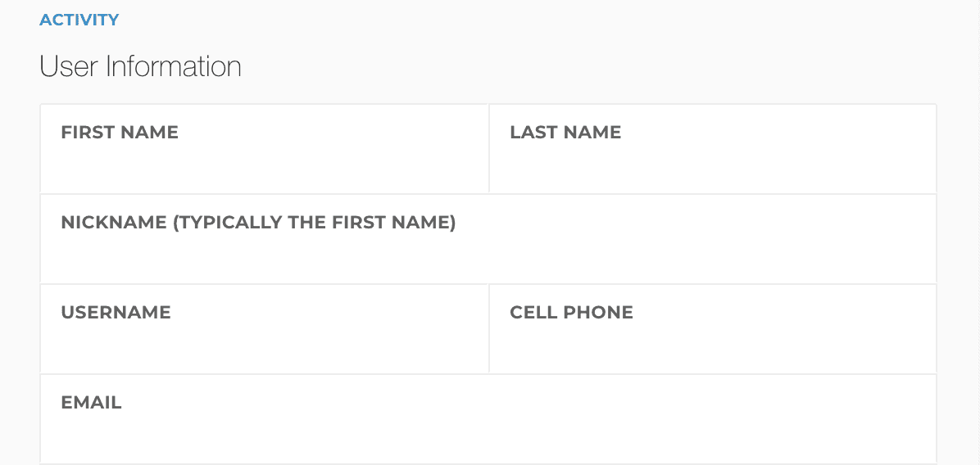
Task: Click the Cell Phone input field
Action: click(712, 346)
